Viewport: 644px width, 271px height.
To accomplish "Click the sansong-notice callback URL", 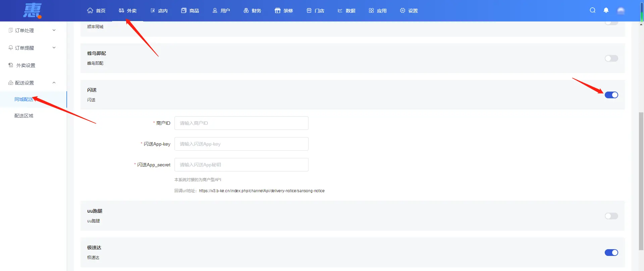I will click(262, 191).
